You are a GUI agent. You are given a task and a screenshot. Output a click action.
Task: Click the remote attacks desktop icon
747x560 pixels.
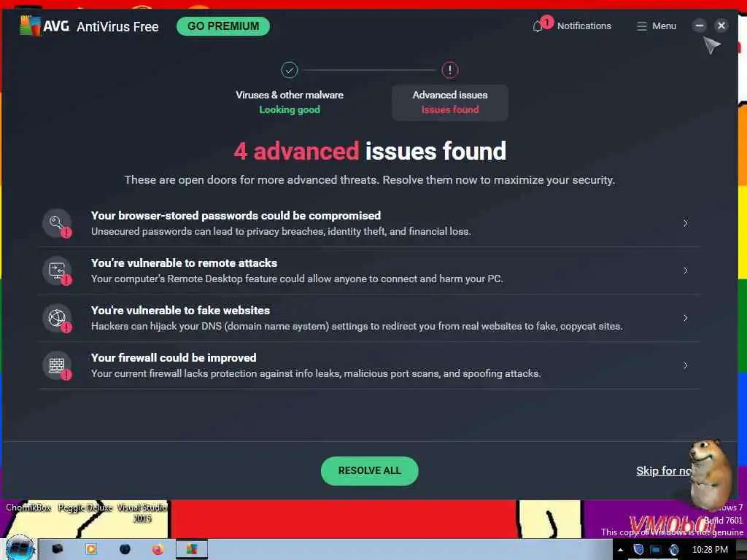click(57, 271)
